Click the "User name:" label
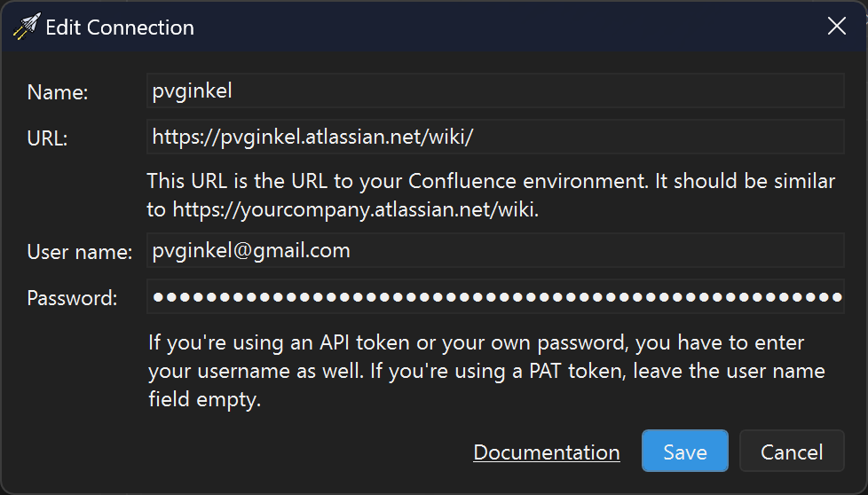Viewport: 868px width, 495px height. pyautogui.click(x=80, y=252)
